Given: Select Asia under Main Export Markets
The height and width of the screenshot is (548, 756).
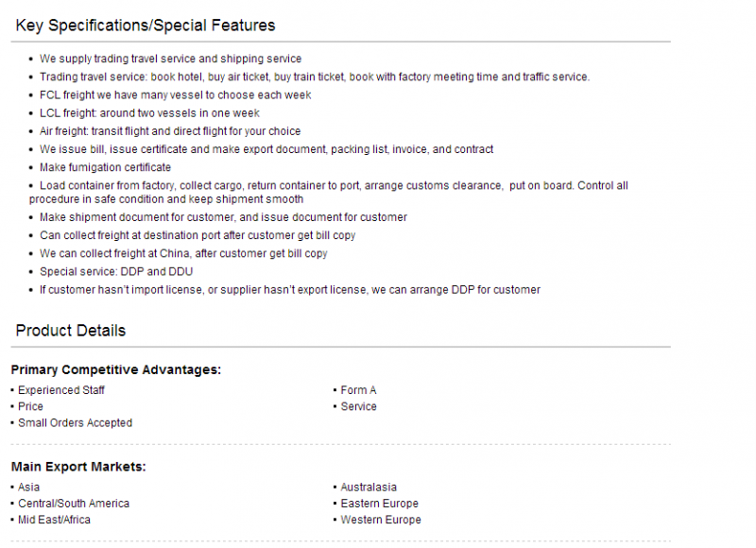Looking at the screenshot, I should click(29, 488).
